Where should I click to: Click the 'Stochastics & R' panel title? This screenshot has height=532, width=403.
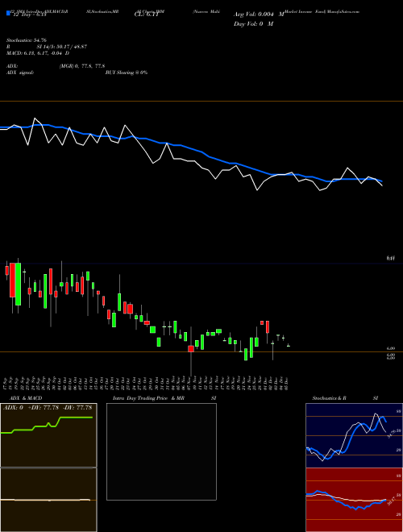click(330, 398)
